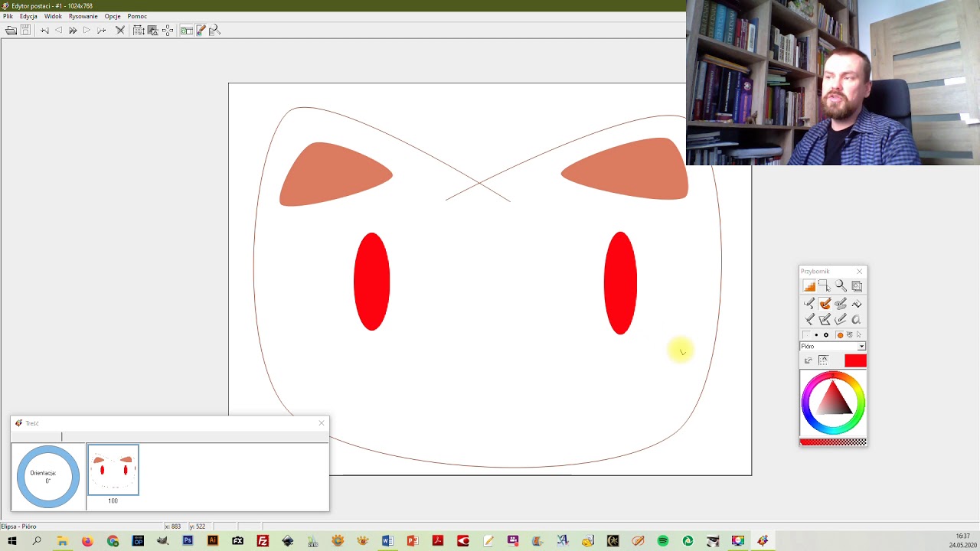Screen dimensions: 980x551
Task: Go to the next frame
Action: [x=87, y=31]
